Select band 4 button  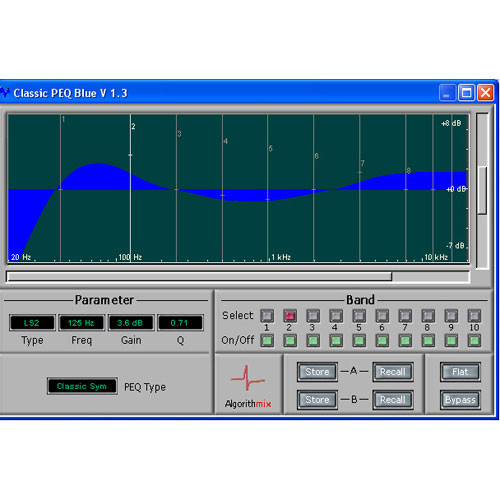tap(336, 315)
